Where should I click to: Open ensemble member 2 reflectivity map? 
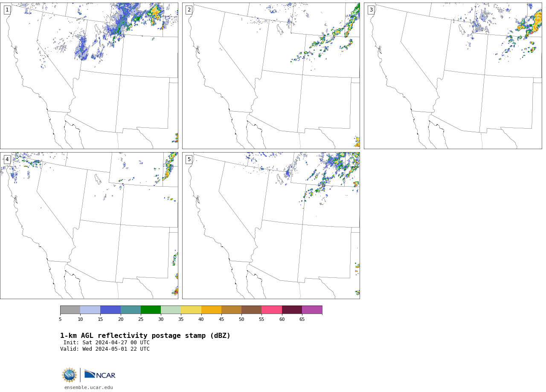[x=271, y=76]
